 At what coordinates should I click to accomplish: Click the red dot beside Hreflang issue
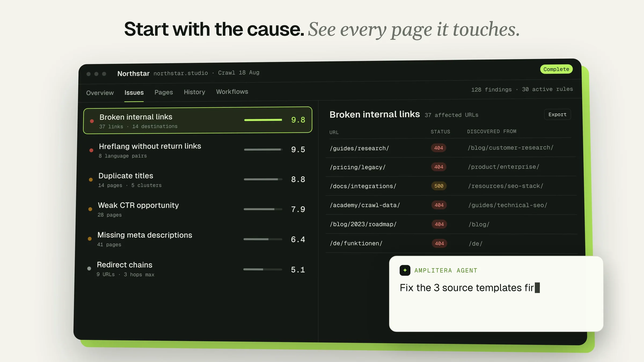[x=91, y=150]
